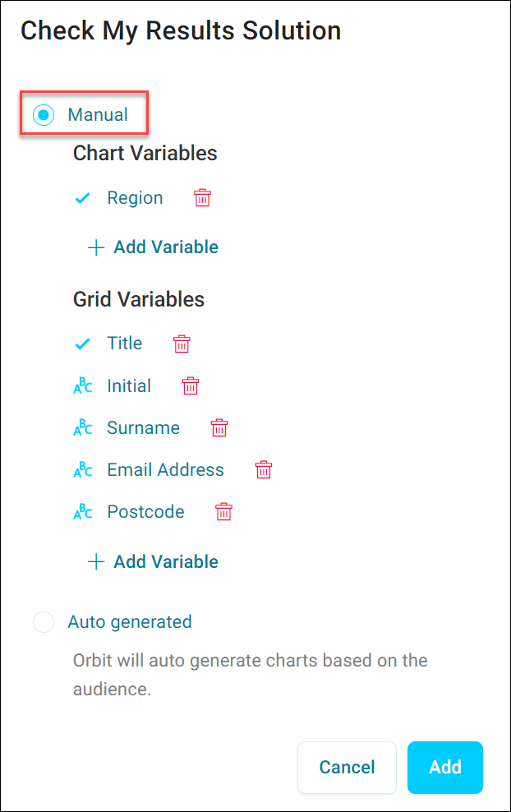Select the Email Address variable label
This screenshot has height=812, width=511.
[x=166, y=470]
